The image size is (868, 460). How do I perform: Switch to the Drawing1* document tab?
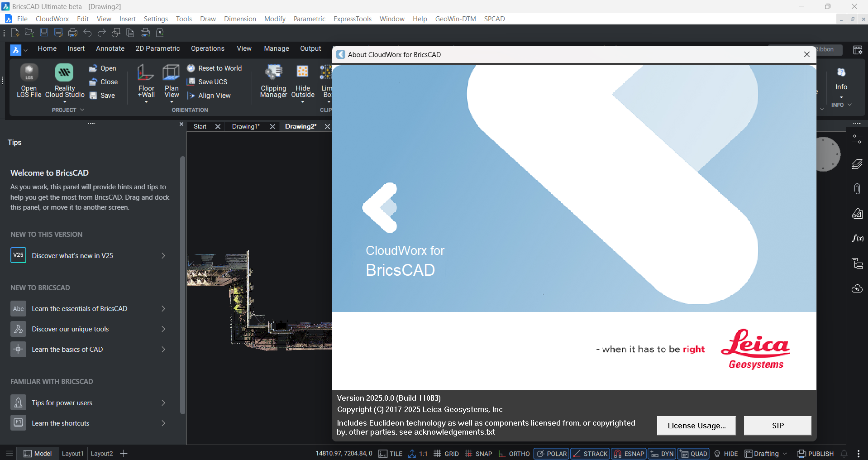(246, 127)
